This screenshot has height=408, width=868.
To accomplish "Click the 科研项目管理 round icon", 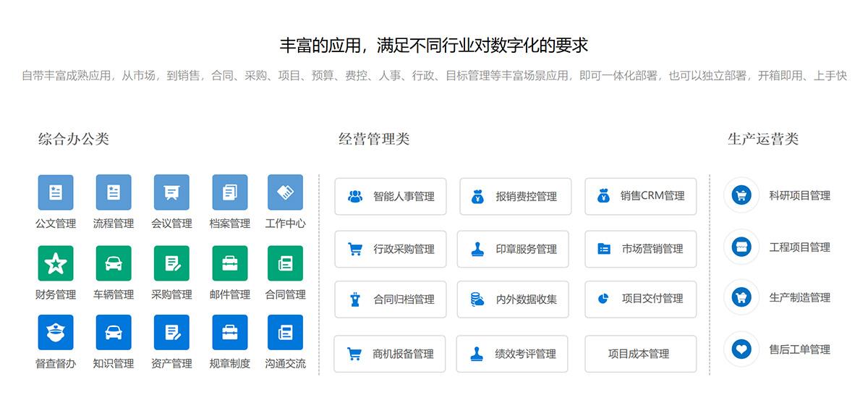I will tap(741, 195).
